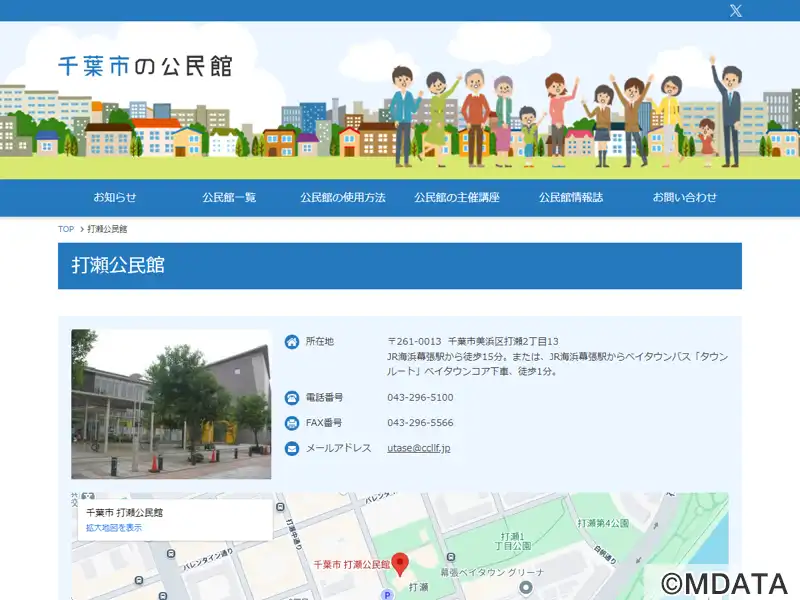Click the telephone icon beside 電話番号

click(291, 397)
